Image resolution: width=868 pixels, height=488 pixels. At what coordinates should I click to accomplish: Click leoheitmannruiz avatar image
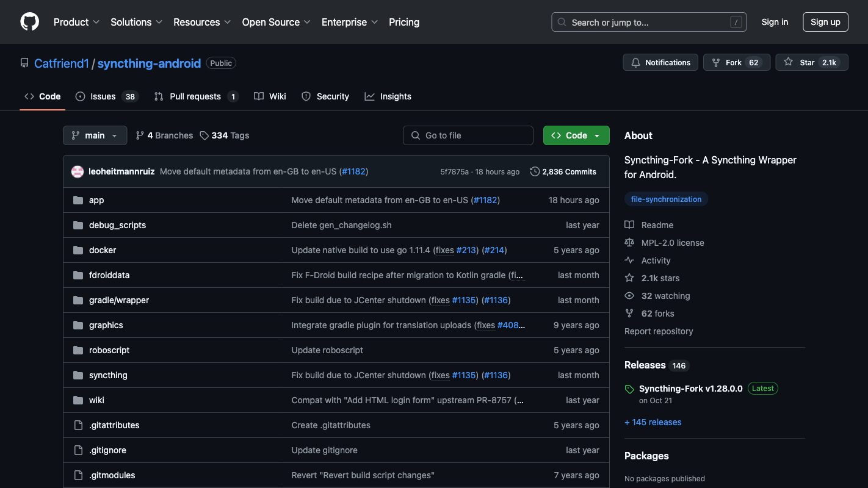(78, 171)
